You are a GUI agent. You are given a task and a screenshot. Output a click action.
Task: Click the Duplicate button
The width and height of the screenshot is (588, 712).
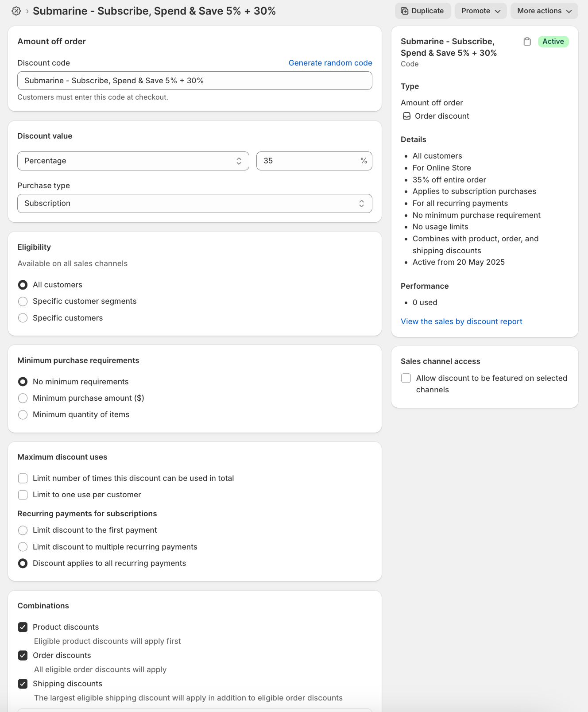click(422, 11)
